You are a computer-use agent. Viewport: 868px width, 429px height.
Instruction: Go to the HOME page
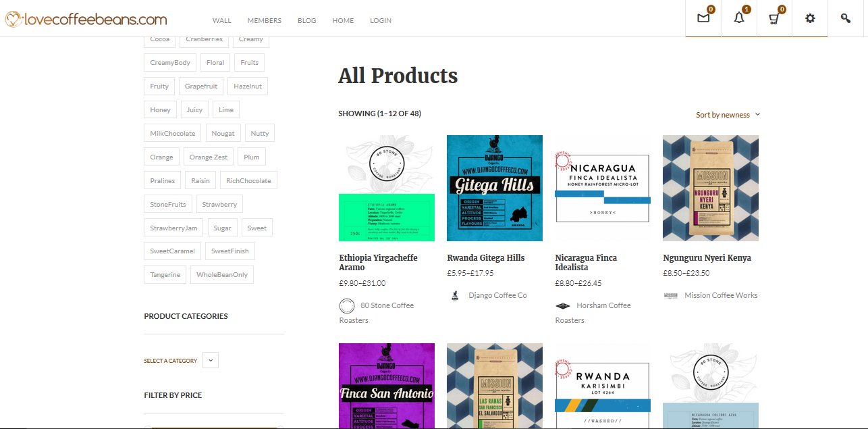coord(343,20)
